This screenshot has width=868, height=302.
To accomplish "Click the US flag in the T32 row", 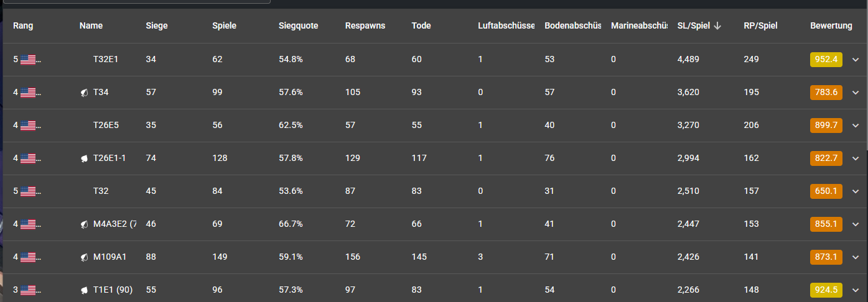I will click(x=29, y=191).
